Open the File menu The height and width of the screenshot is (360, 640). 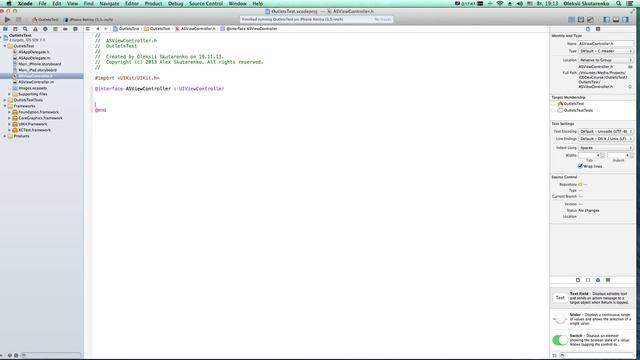click(x=42, y=3)
